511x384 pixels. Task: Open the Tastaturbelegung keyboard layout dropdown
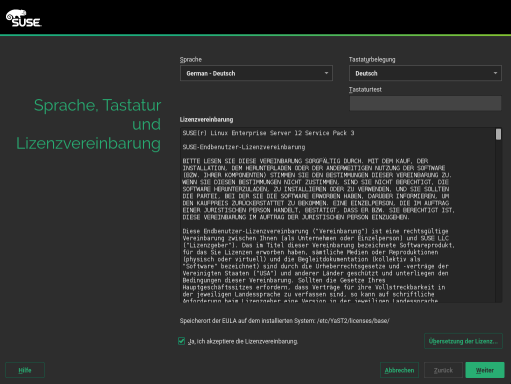(x=425, y=73)
